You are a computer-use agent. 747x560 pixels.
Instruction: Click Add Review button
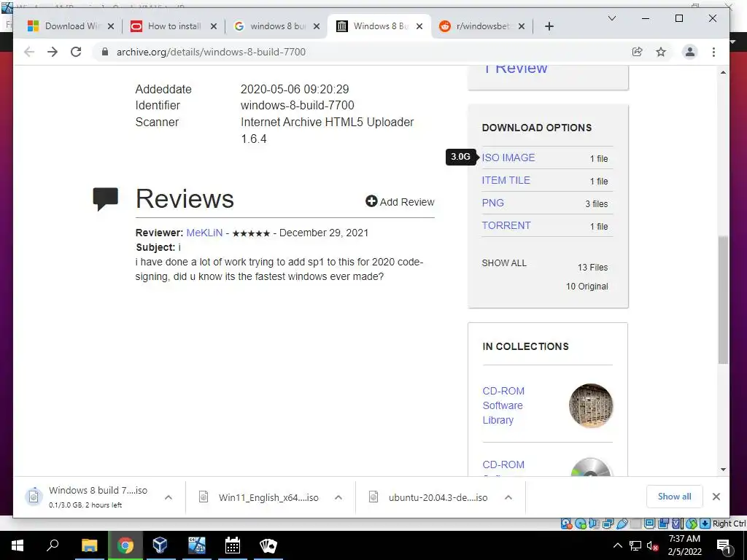[x=400, y=202]
